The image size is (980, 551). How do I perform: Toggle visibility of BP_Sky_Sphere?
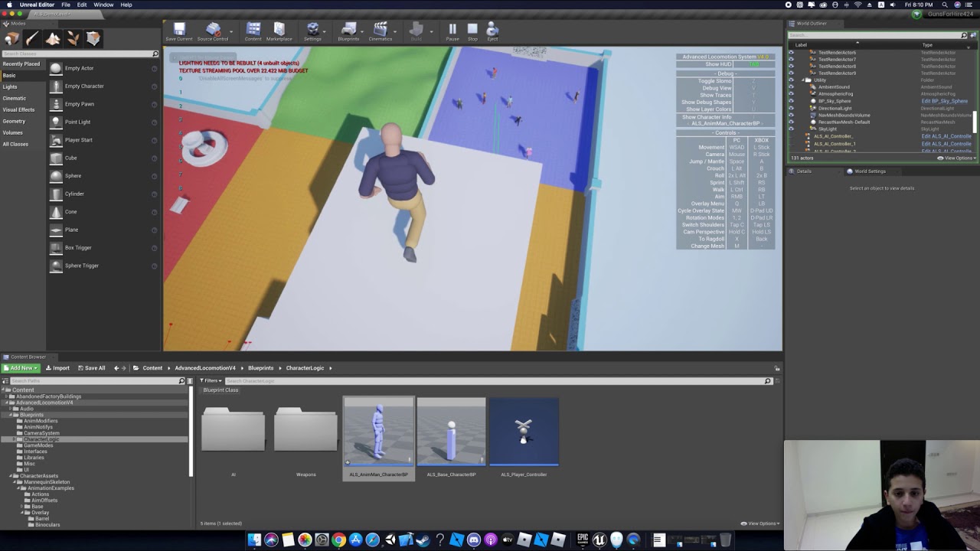pos(792,101)
